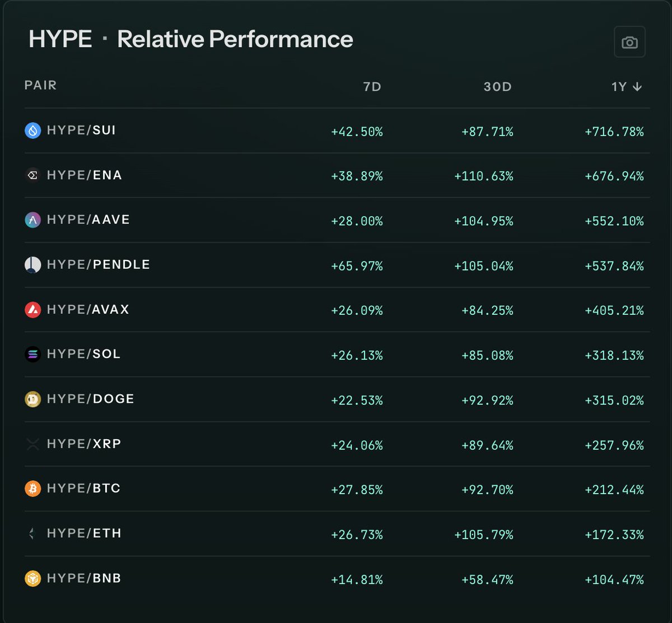Select the +315.02% DOGE 1Y value

pos(614,400)
